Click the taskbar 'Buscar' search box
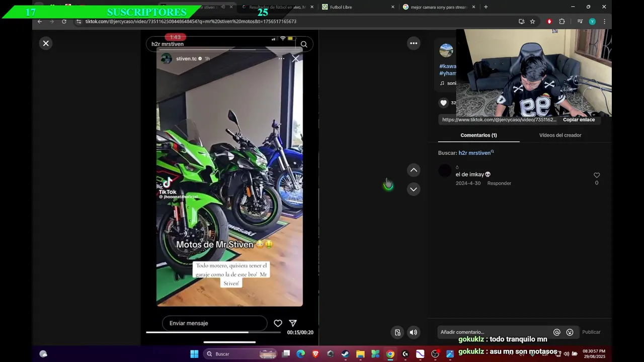Screen dimensions: 644x362 point(240,354)
